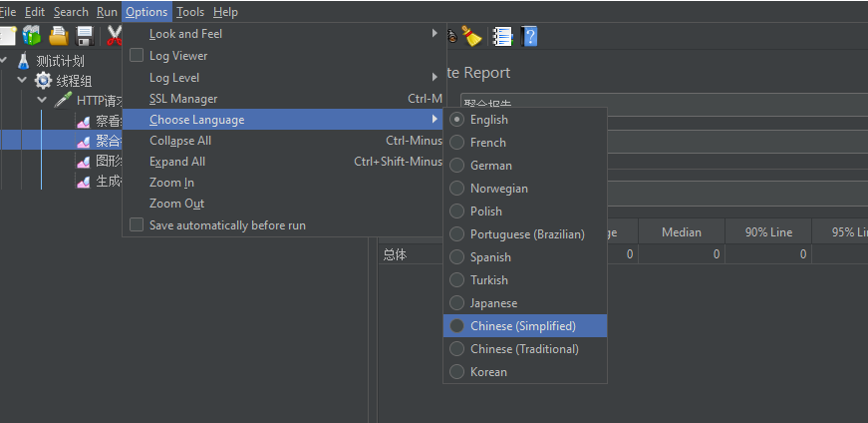Enable Save automatically before run
The width and height of the screenshot is (868, 423).
pyautogui.click(x=137, y=225)
